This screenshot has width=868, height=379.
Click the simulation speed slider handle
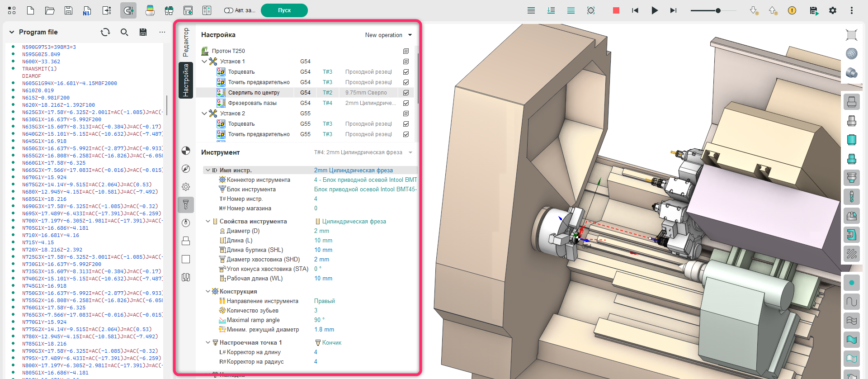tap(718, 10)
